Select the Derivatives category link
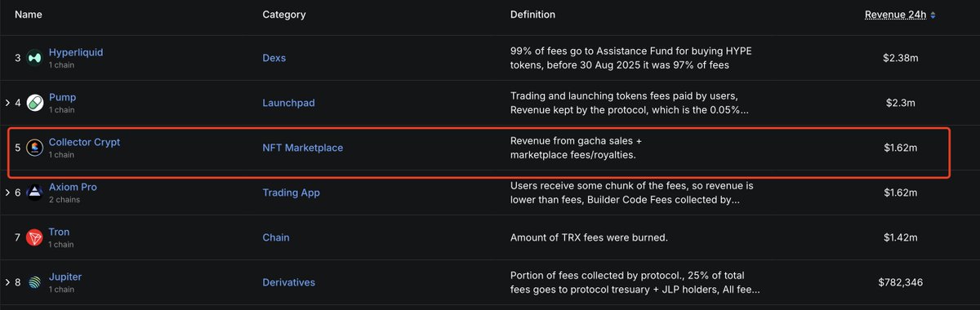This screenshot has width=980, height=310. [288, 282]
